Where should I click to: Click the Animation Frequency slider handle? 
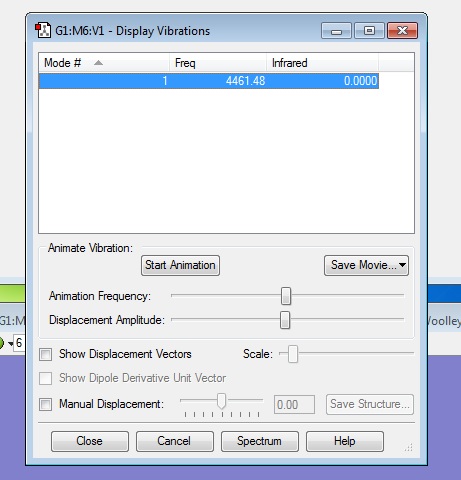pyautogui.click(x=286, y=296)
